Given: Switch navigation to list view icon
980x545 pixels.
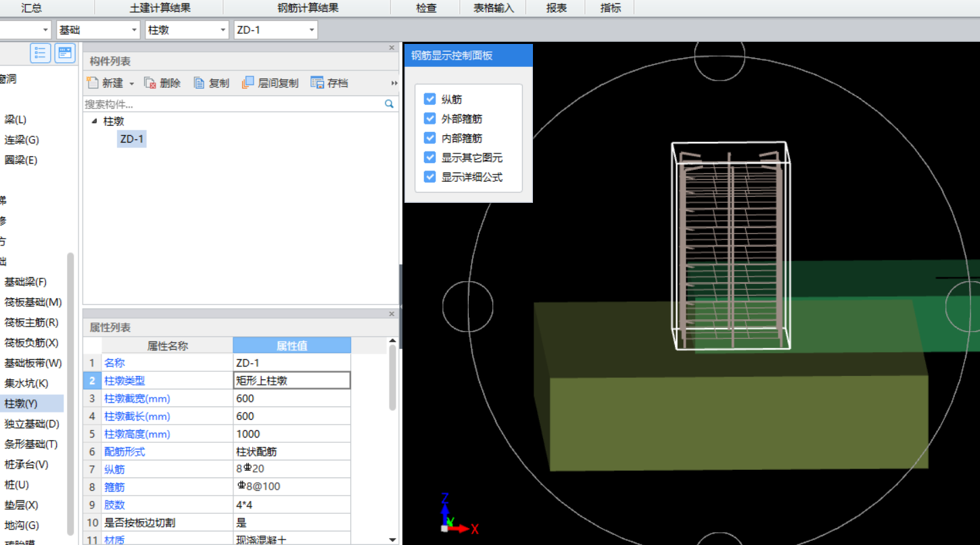Looking at the screenshot, I should tap(41, 53).
